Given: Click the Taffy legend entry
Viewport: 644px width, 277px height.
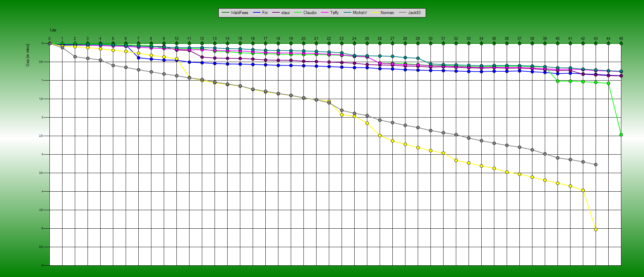Looking at the screenshot, I should (334, 13).
